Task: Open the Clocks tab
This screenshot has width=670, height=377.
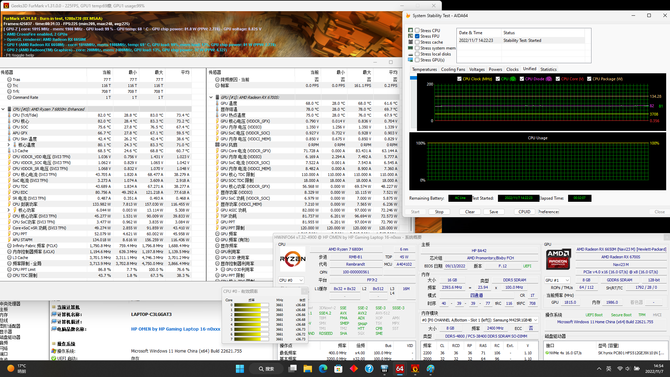Action: (512, 69)
